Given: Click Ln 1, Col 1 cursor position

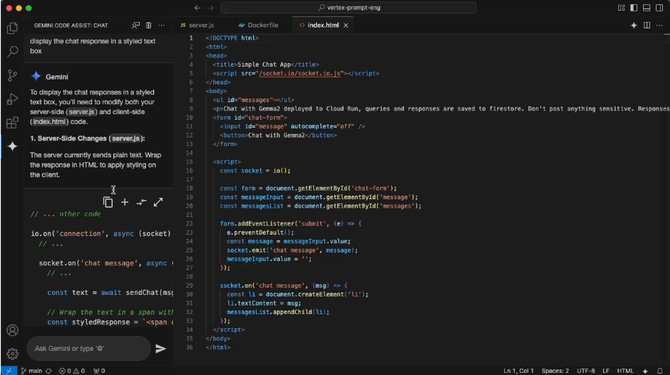Looking at the screenshot, I should (518, 371).
